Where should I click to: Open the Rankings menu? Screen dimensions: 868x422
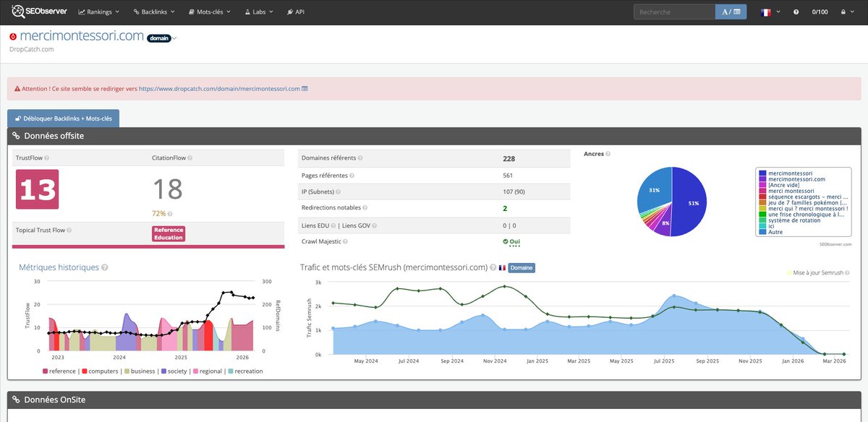pos(98,12)
